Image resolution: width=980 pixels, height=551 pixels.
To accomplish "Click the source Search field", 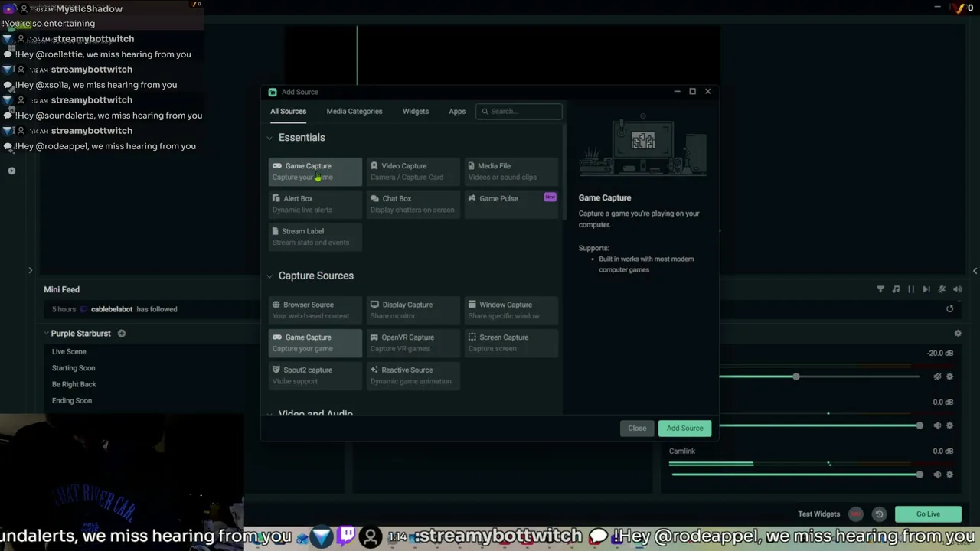I will 519,112.
